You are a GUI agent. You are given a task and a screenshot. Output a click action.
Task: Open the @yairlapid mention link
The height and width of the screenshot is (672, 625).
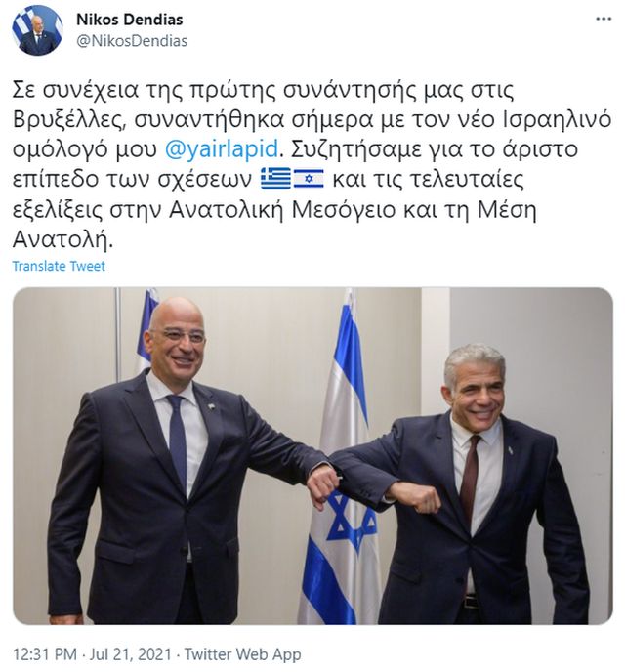(222, 148)
